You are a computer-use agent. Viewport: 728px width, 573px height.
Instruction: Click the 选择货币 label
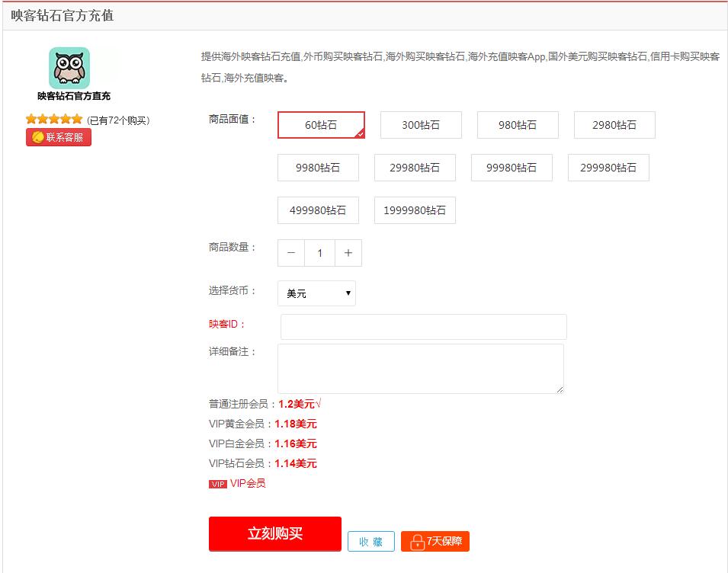tap(233, 290)
